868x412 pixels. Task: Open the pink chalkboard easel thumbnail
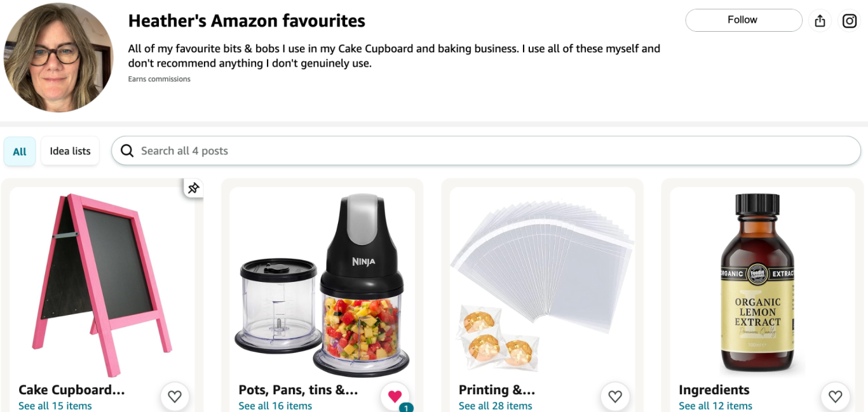[x=102, y=284]
